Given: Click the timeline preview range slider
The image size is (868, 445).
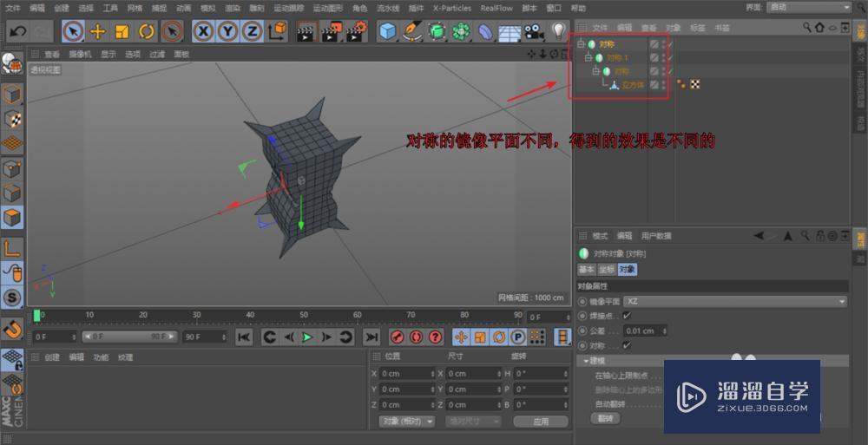Looking at the screenshot, I should pyautogui.click(x=129, y=337).
